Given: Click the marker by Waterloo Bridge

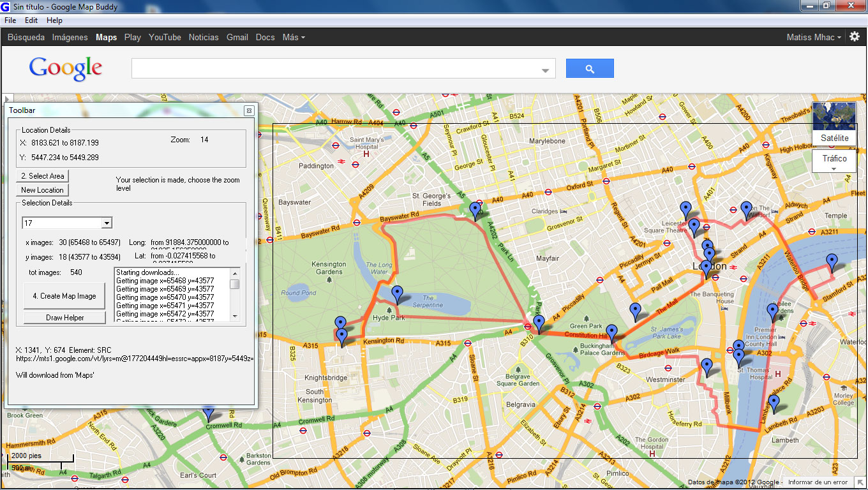Looking at the screenshot, I should click(831, 260).
